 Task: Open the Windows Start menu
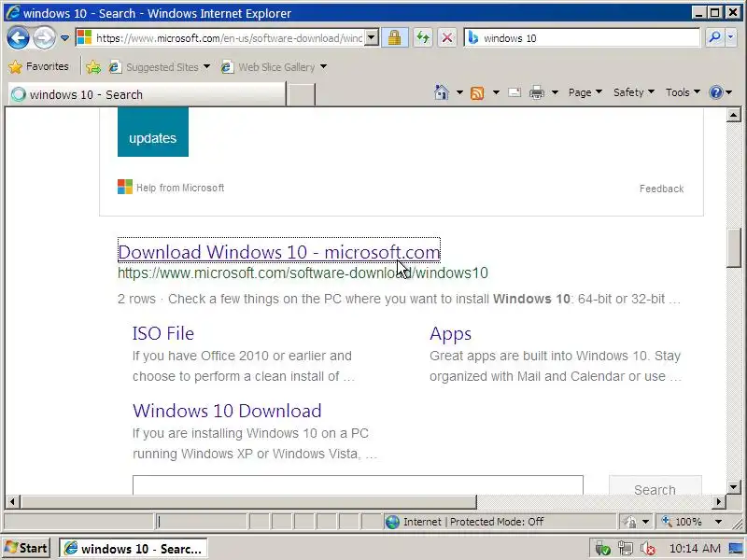coord(27,548)
